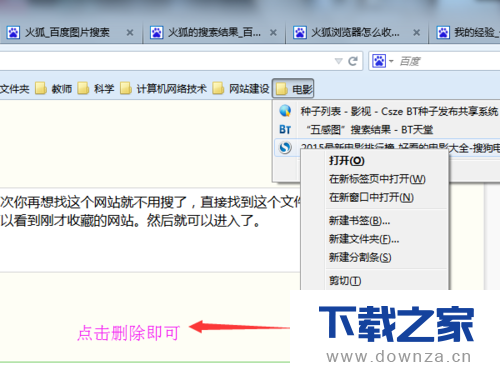Close the 火狐的搜索结果 tab
This screenshot has height=375, width=500.
pos(273,33)
